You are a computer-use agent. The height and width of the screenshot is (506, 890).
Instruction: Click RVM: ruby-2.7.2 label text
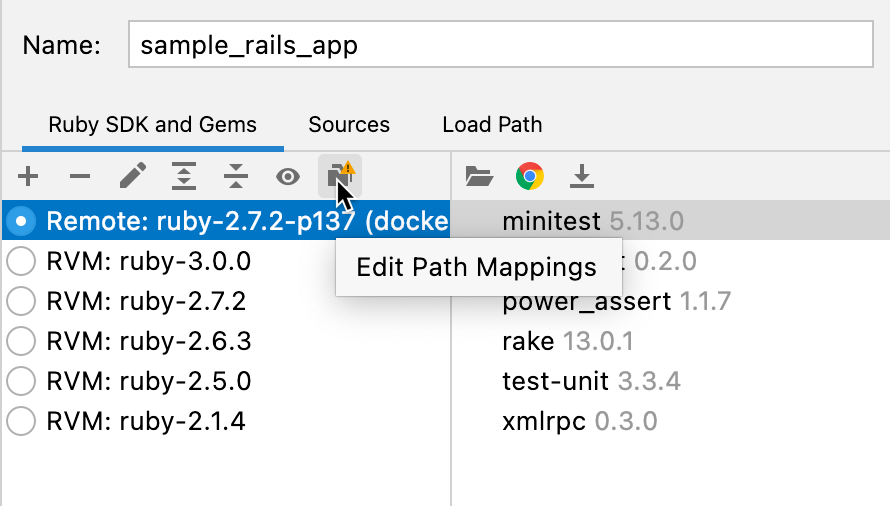point(146,301)
